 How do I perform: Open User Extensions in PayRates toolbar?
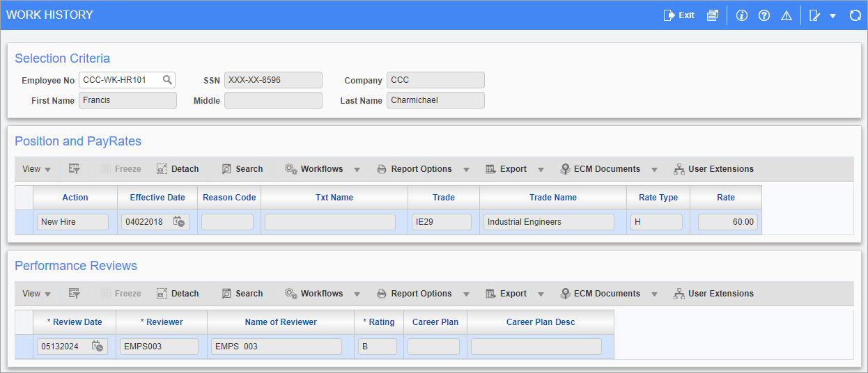tap(713, 169)
